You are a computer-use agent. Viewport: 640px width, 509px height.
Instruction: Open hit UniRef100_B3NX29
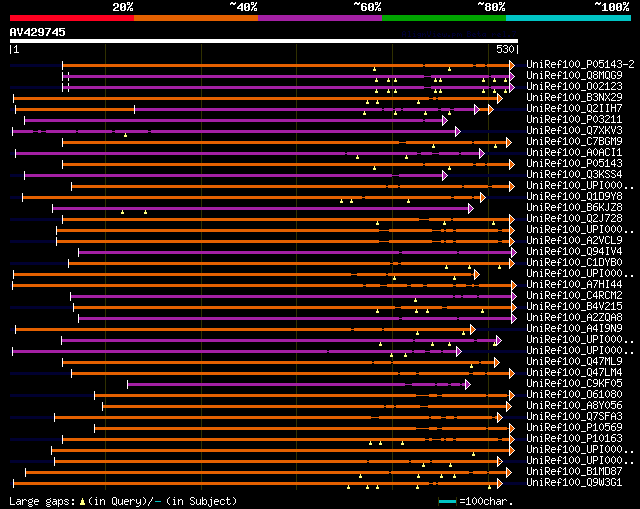coord(574,98)
